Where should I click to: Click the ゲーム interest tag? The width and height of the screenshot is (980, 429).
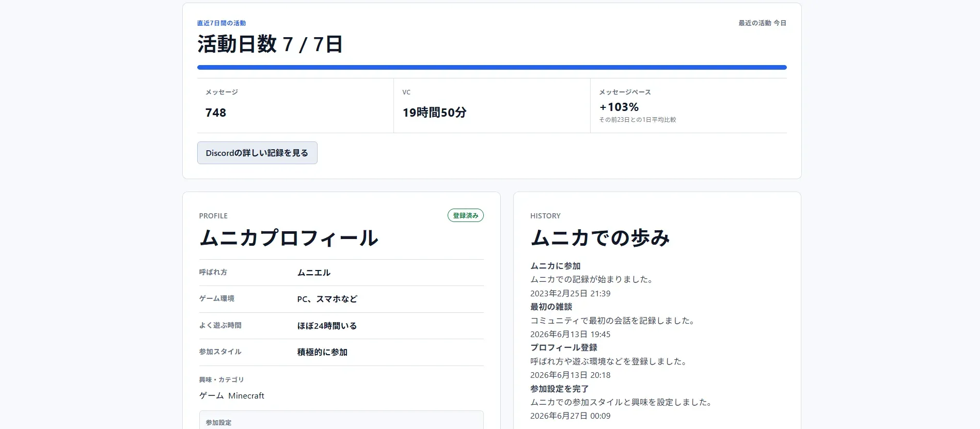point(212,396)
